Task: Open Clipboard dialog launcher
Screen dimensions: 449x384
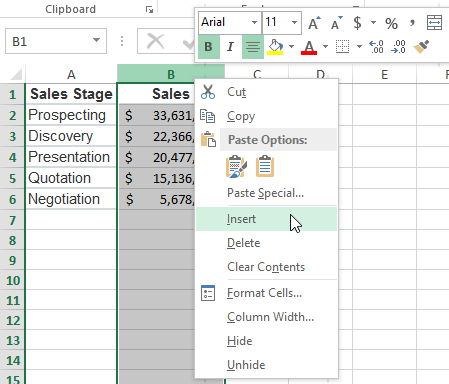Action: 149,9
